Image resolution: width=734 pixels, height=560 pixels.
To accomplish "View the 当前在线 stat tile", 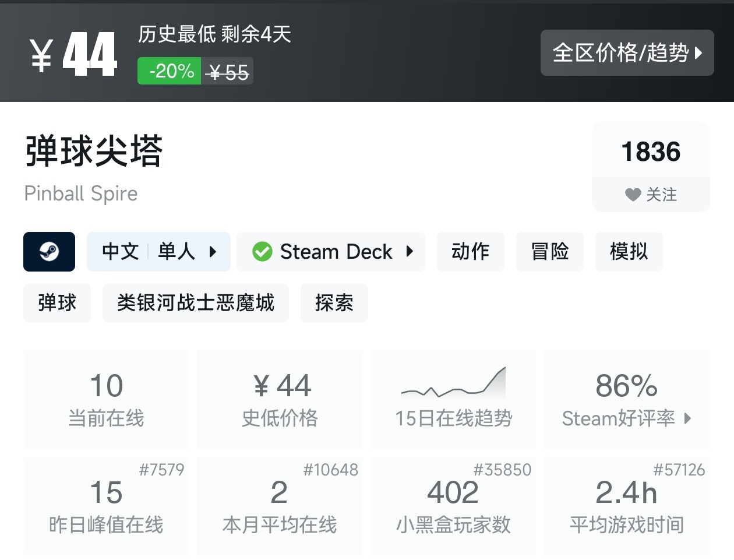I will [x=106, y=399].
